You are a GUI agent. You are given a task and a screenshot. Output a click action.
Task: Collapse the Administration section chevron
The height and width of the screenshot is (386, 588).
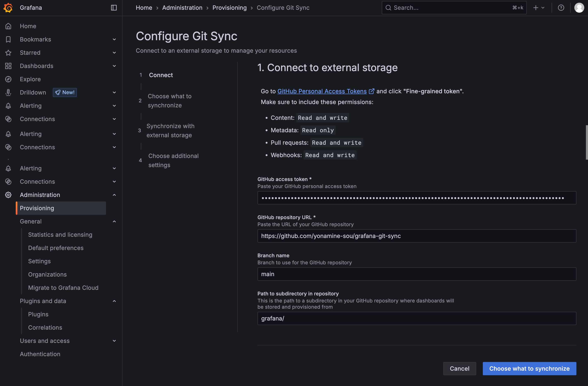point(114,195)
